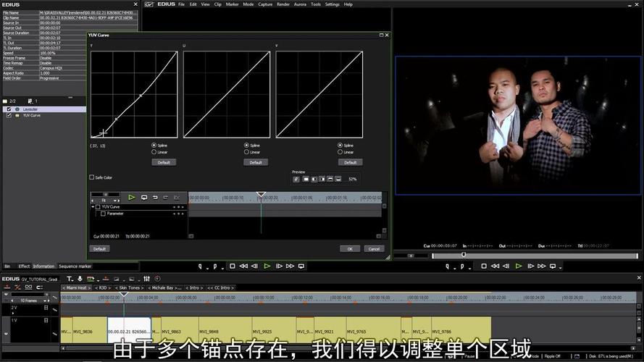Open the Clip menu
Screen dimensions: 644x362
tap(217, 4)
